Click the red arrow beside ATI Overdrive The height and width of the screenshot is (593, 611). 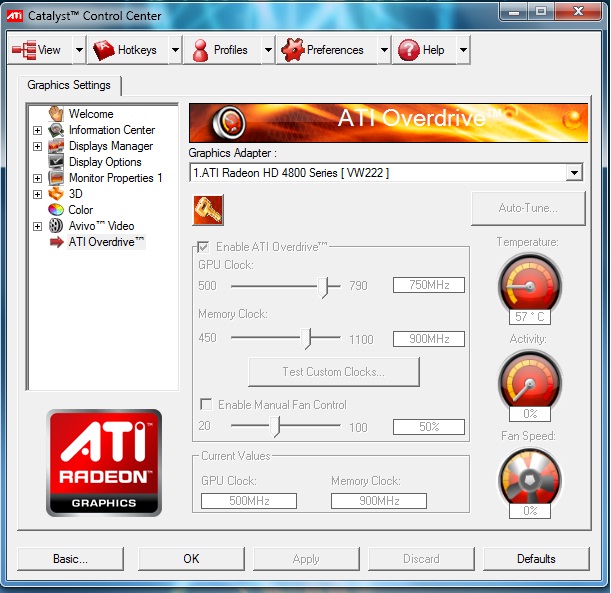[57, 242]
